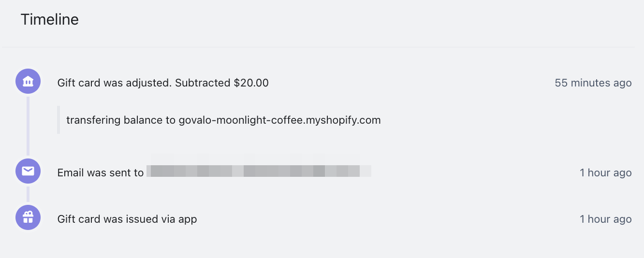Click the gift icon for the issued event
Image resolution: width=644 pixels, height=258 pixels.
point(28,217)
